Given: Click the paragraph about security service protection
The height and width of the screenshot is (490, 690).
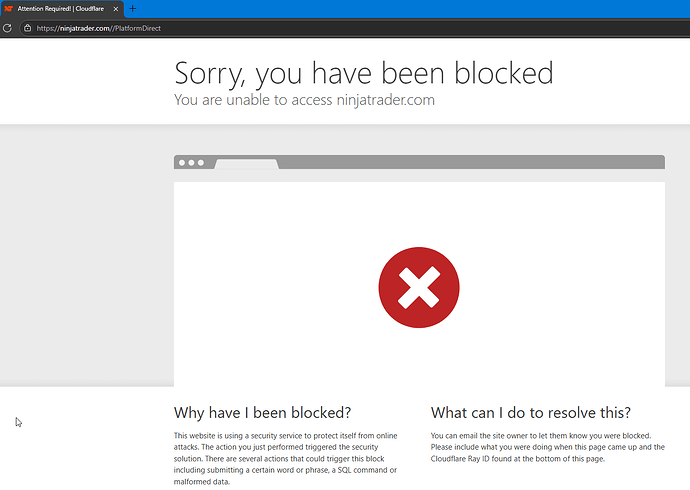Looking at the screenshot, I should [285, 458].
